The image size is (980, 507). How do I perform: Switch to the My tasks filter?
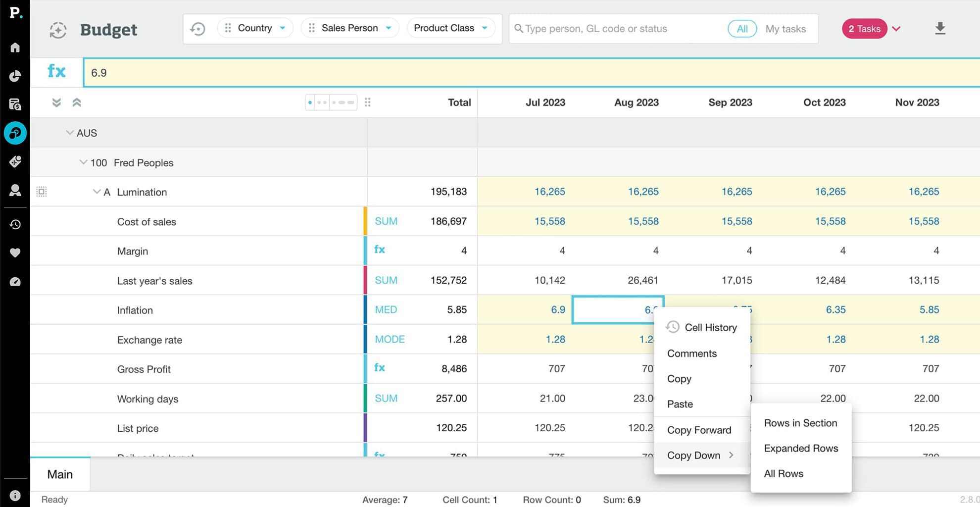(x=785, y=29)
